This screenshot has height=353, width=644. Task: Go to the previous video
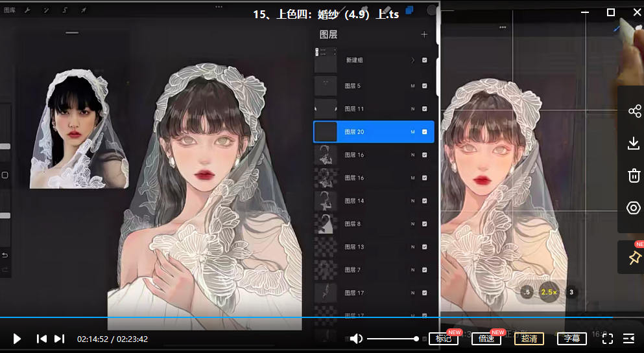pyautogui.click(x=42, y=339)
